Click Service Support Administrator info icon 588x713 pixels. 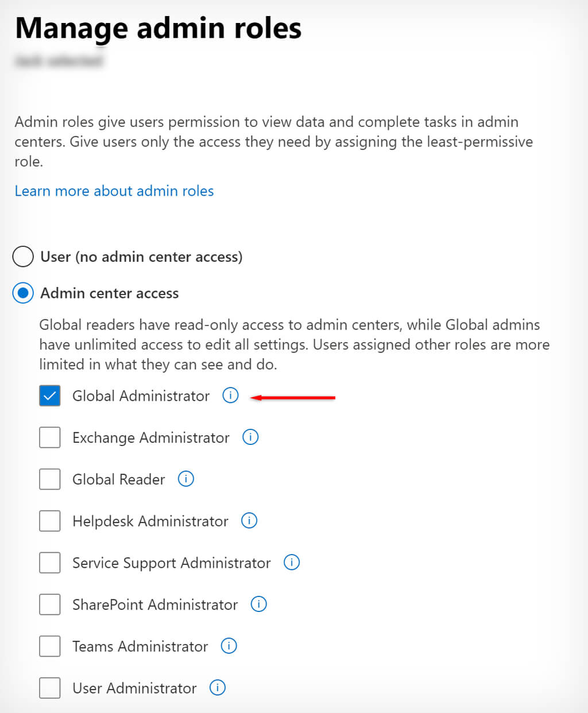[x=292, y=562]
